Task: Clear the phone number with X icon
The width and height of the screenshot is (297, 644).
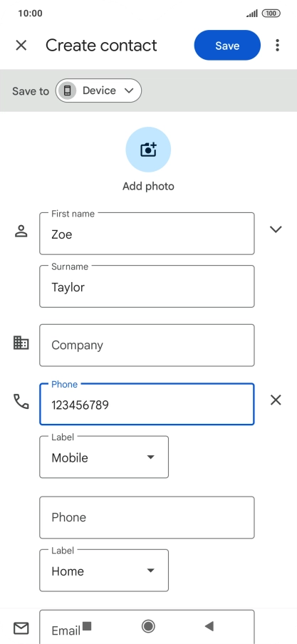Action: pyautogui.click(x=276, y=400)
